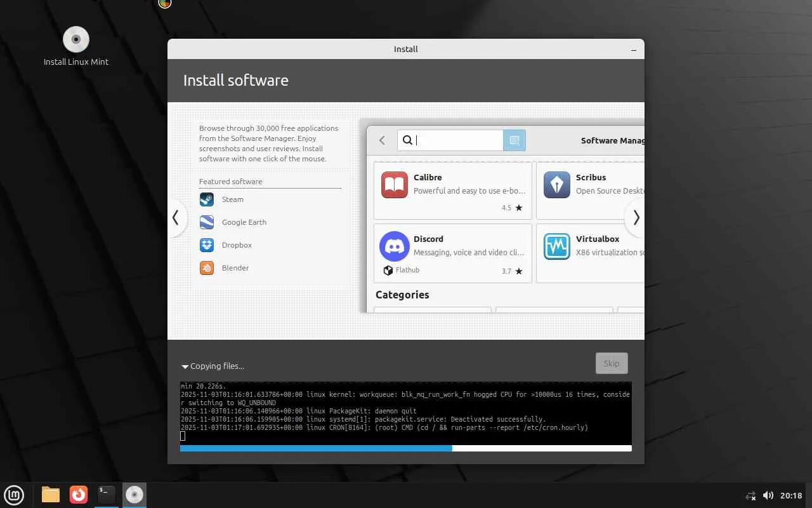The image size is (812, 508).
Task: Click the greyed Skip button
Action: [612, 364]
